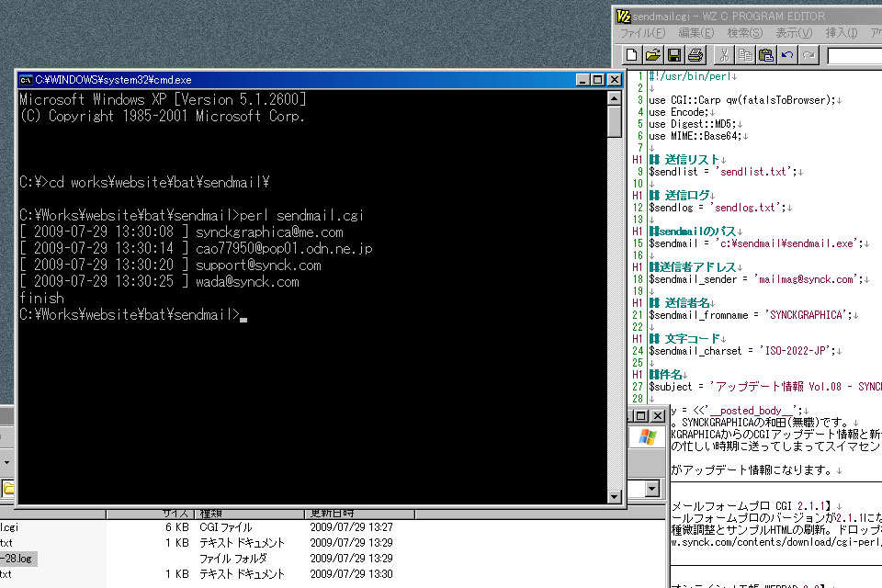This screenshot has height=588, width=882.
Task: Click the 送信者アドレス heading in editor
Action: click(695, 267)
